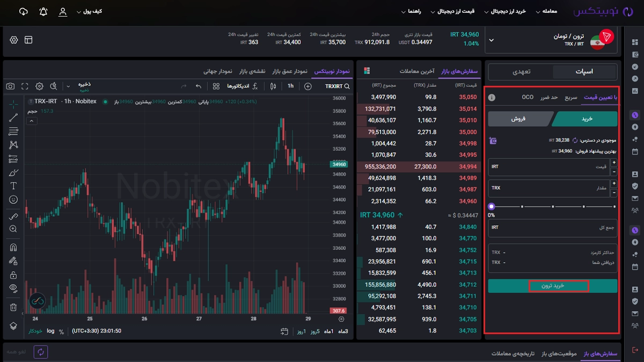Image resolution: width=644 pixels, height=362 pixels.
Task: Toggle stay in drawing mode
Action: tap(13, 261)
